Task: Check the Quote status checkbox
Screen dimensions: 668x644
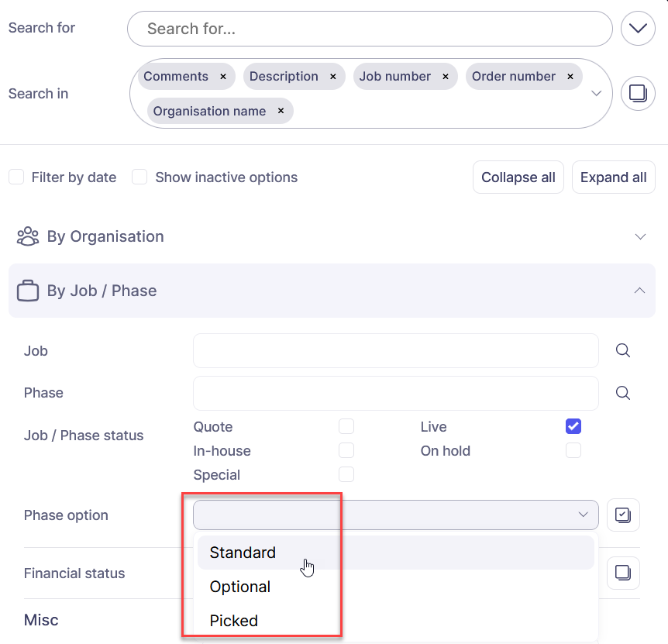Action: pos(346,426)
